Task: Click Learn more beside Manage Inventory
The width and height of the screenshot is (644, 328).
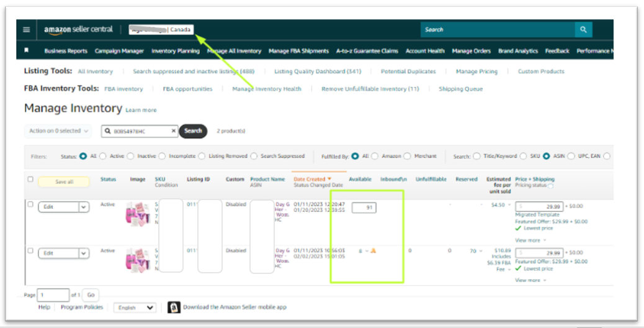Action: pyautogui.click(x=141, y=110)
